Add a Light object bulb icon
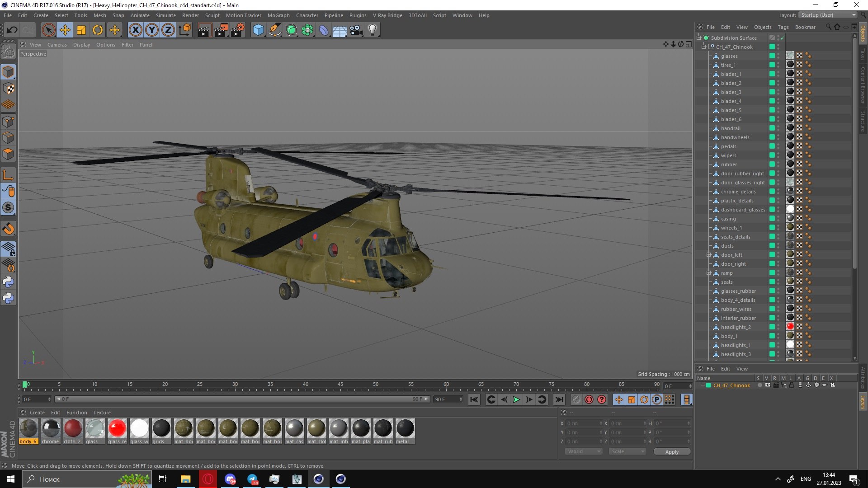The image size is (868, 488). tap(373, 30)
